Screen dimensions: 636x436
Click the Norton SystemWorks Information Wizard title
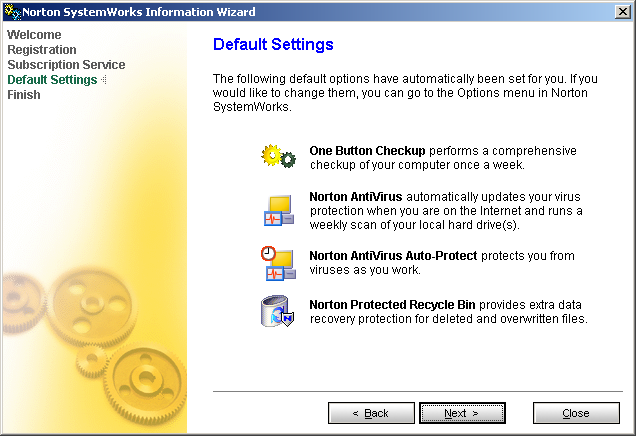click(x=139, y=12)
